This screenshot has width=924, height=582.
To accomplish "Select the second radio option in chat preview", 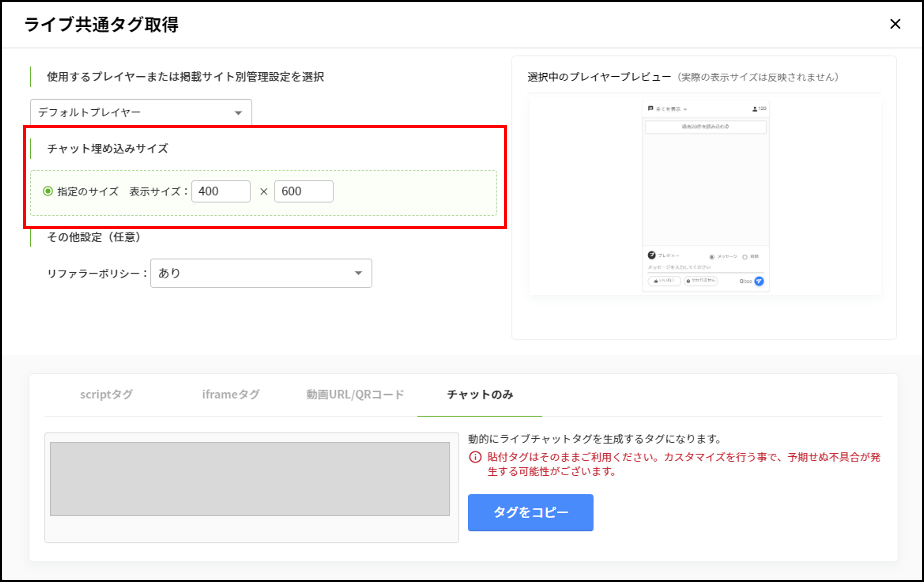I will 745,257.
